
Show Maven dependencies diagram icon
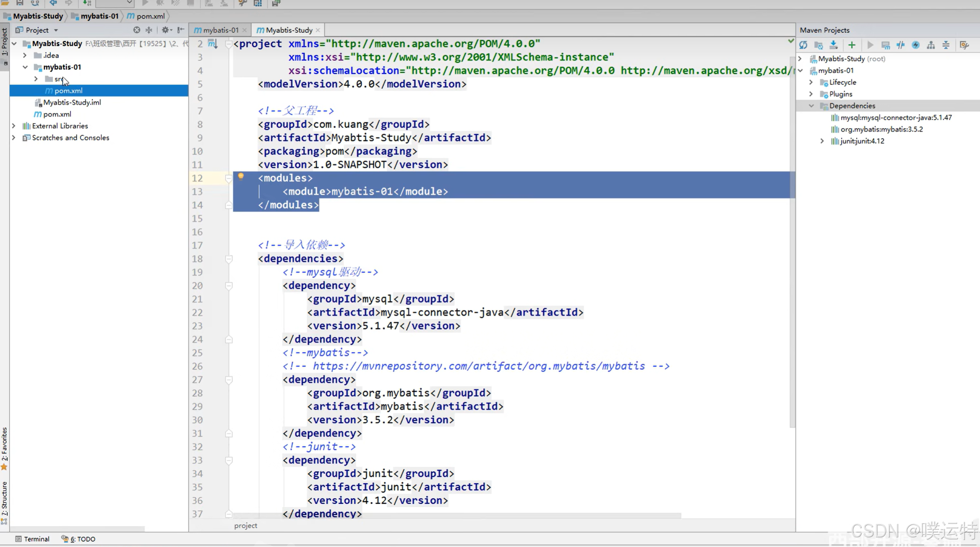click(931, 45)
